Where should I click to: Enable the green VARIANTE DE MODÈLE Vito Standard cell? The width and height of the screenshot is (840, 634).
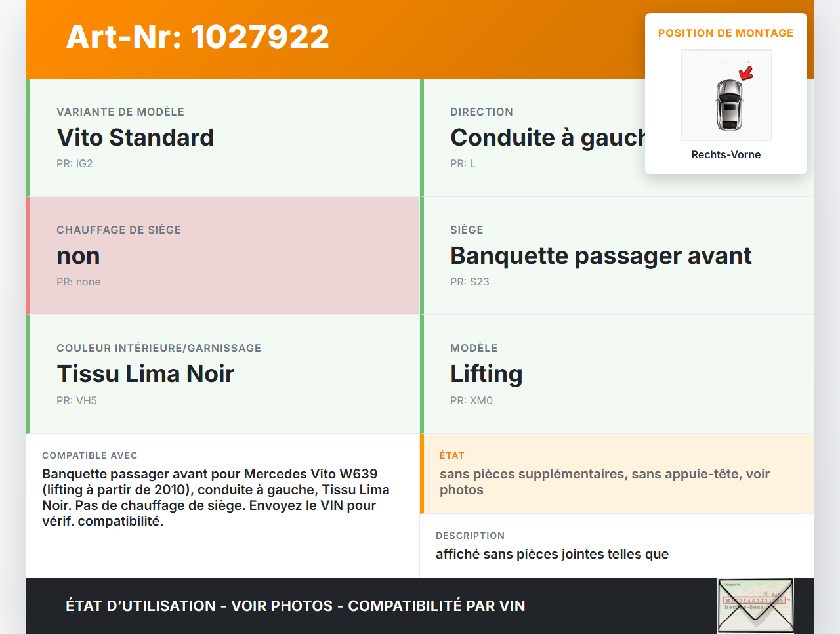click(x=223, y=137)
